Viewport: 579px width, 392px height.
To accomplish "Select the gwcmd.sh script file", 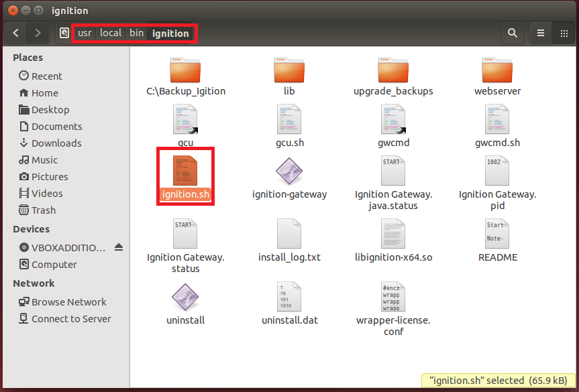I will click(497, 125).
